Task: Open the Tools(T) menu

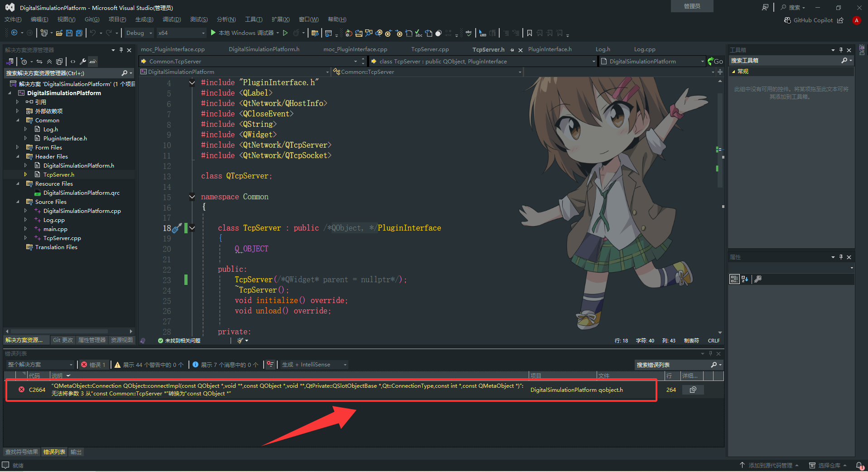Action: pyautogui.click(x=254, y=19)
